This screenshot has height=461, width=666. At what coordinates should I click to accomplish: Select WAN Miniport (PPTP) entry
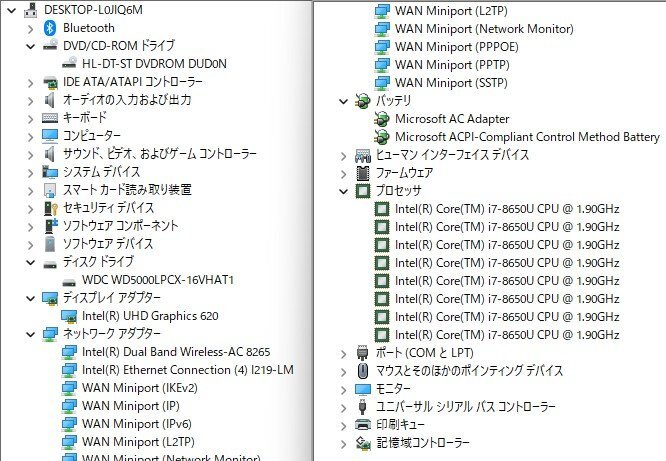point(452,65)
